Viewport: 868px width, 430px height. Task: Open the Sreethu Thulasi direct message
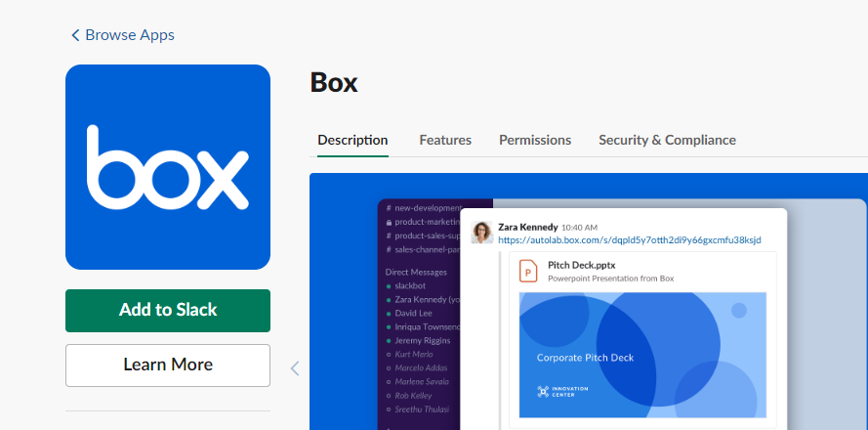pyautogui.click(x=417, y=409)
